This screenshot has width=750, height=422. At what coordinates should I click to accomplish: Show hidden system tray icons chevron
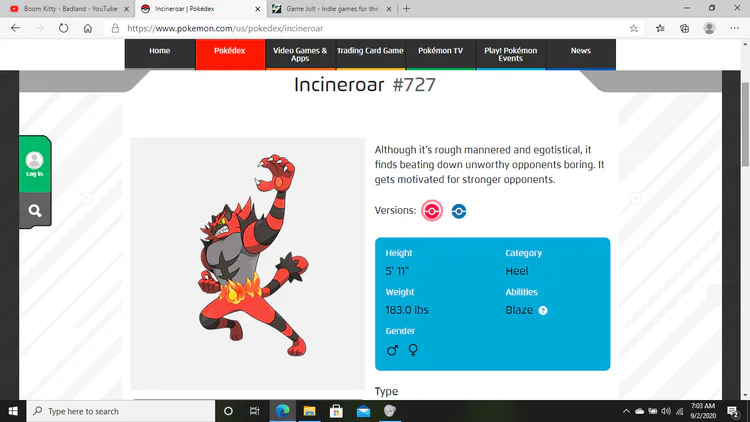626,411
